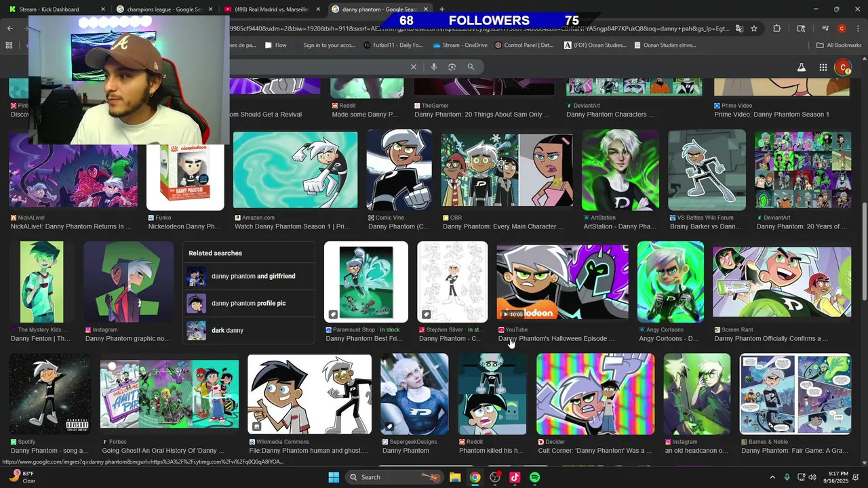The image size is (868, 488).
Task: Close the Stream - Kick Dashboard tab
Action: pos(103,9)
